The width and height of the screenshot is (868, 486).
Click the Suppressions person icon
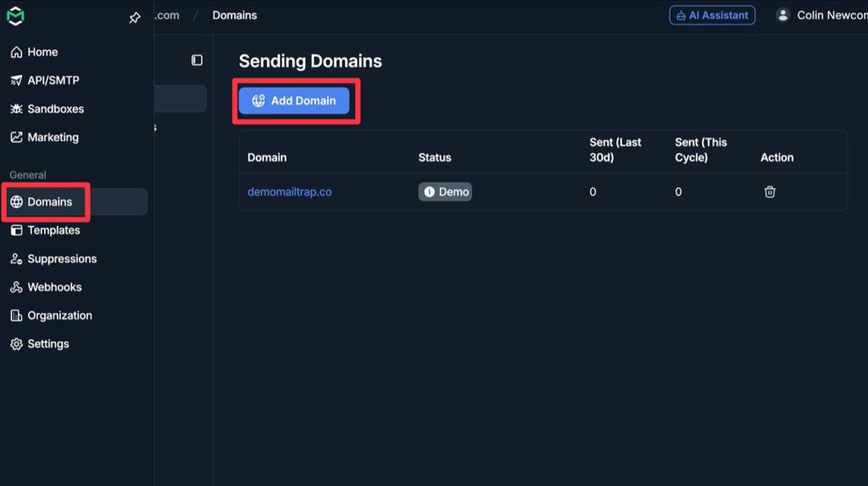pyautogui.click(x=17, y=259)
